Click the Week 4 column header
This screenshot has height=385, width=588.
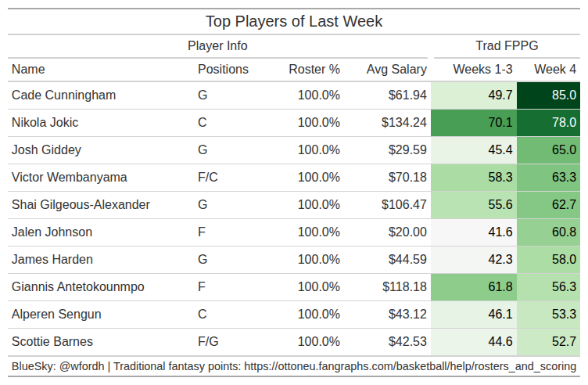(555, 70)
